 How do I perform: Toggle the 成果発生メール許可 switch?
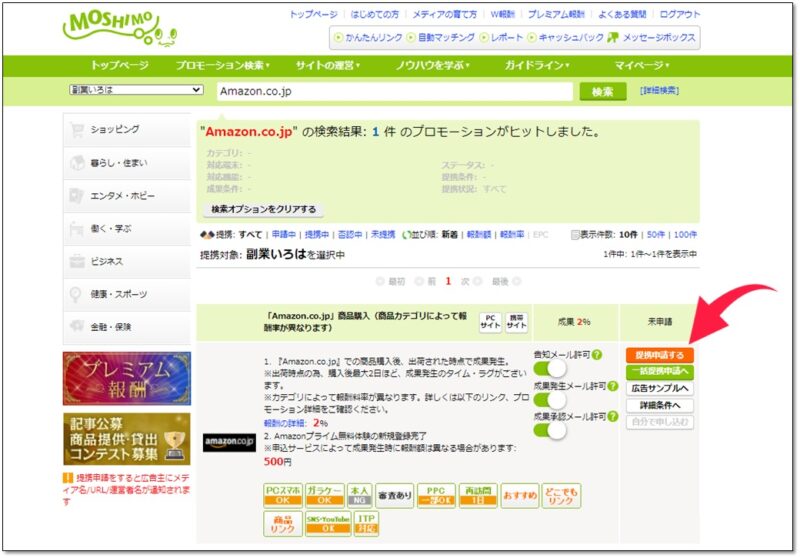[x=550, y=399]
